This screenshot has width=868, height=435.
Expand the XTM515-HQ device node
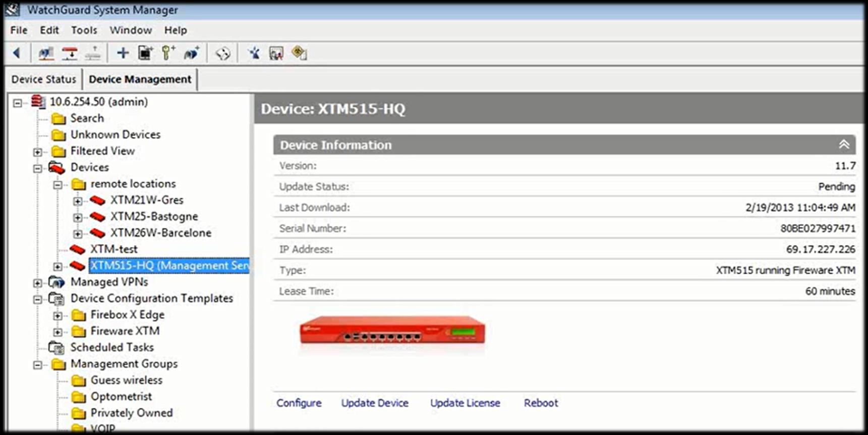point(58,267)
